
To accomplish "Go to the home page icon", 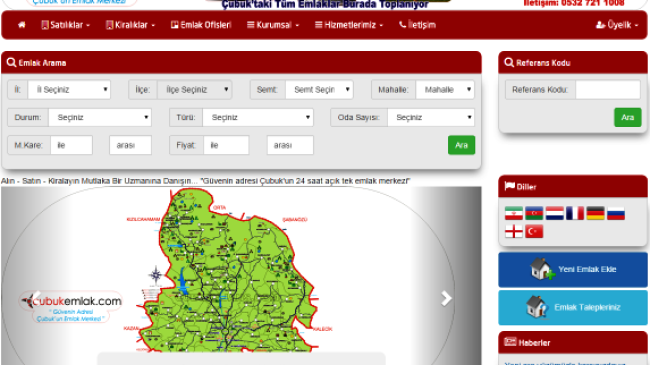I will 22,25.
